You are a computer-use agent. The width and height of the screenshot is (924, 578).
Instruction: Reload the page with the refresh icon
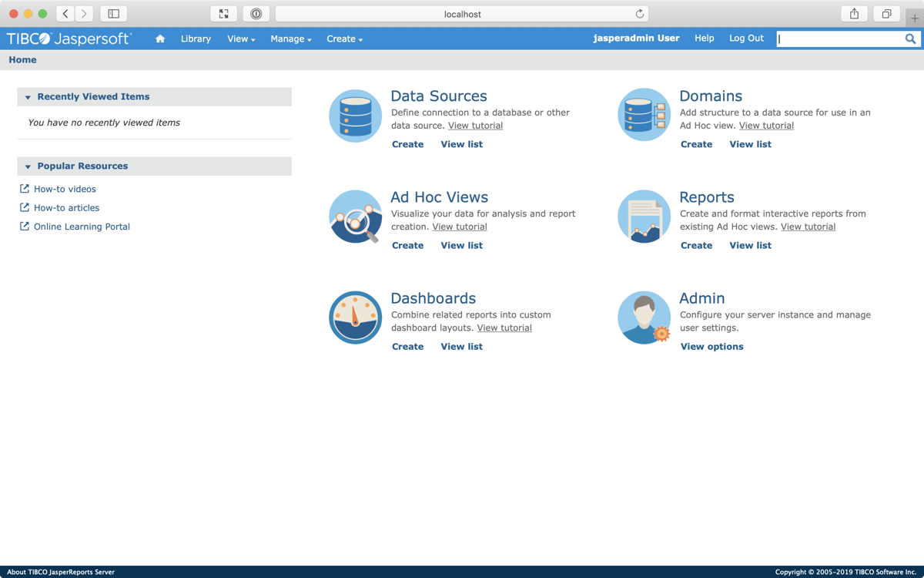639,14
